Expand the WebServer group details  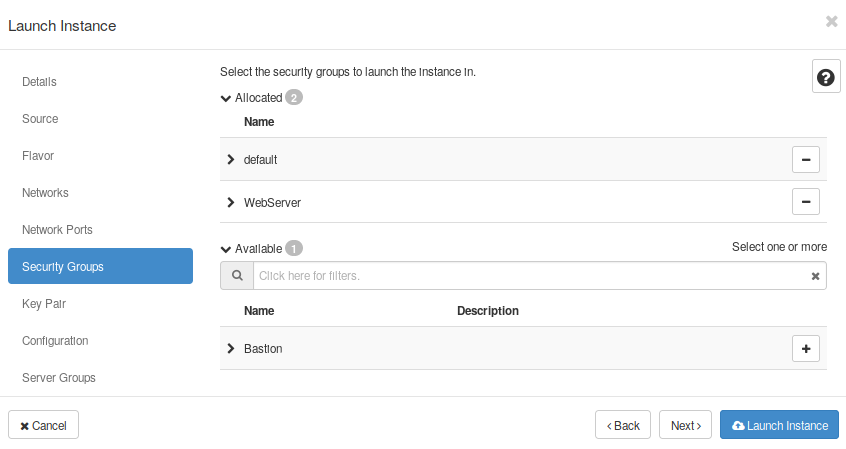[231, 202]
